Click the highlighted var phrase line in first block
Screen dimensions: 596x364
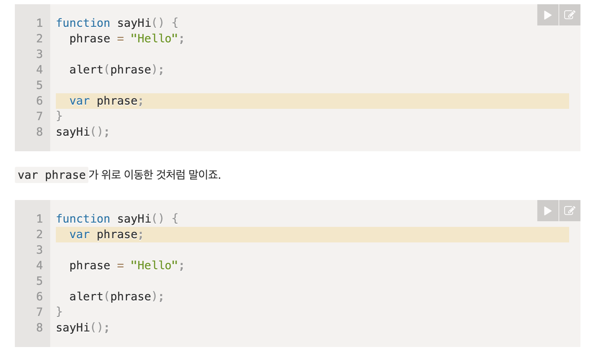pyautogui.click(x=105, y=101)
